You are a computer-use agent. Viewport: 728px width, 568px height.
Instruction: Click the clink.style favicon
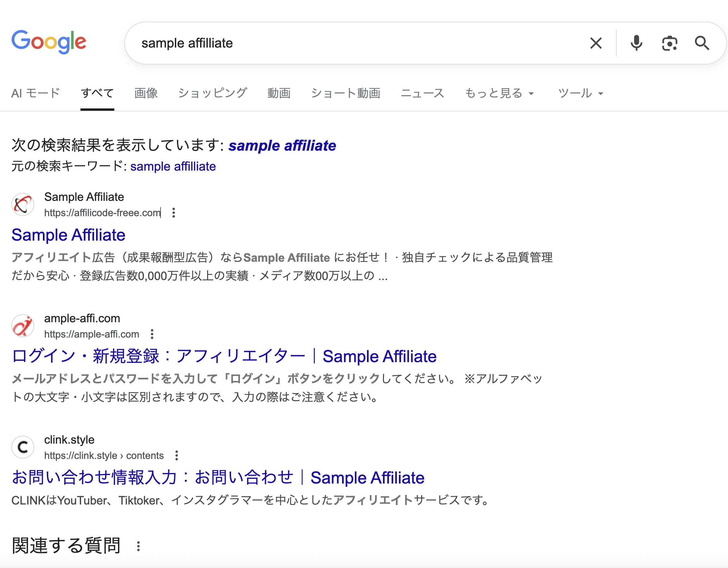[x=23, y=447]
